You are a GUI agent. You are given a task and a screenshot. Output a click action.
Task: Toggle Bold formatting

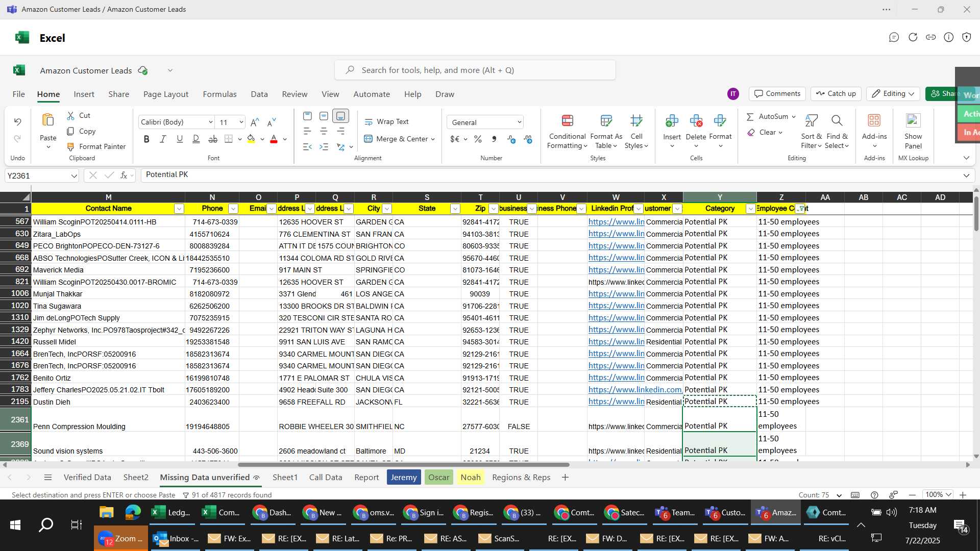[146, 139]
